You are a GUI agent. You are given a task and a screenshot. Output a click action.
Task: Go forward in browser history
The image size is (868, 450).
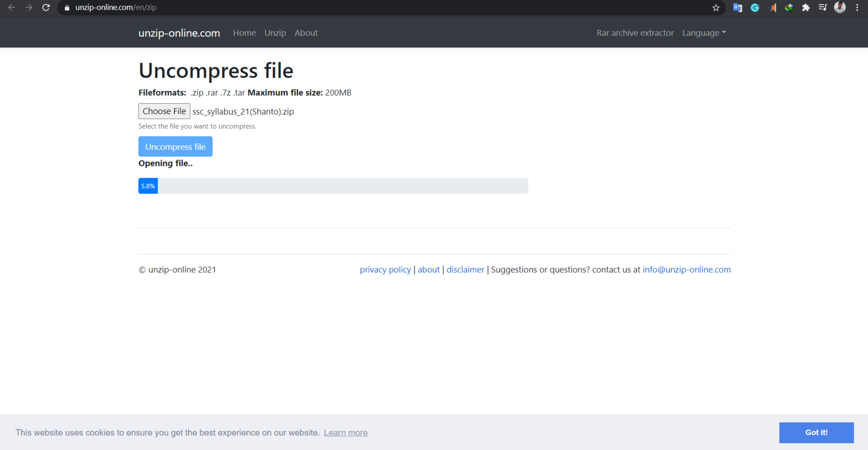coord(29,8)
